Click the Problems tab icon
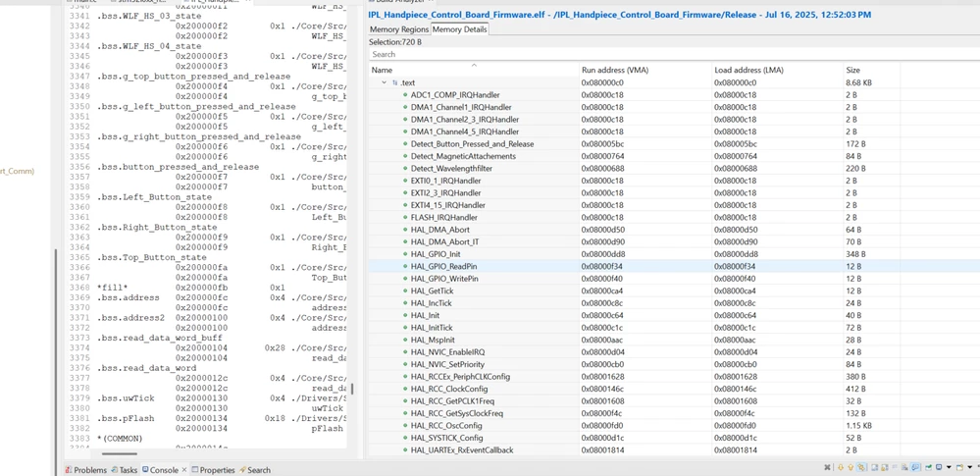 (69, 470)
